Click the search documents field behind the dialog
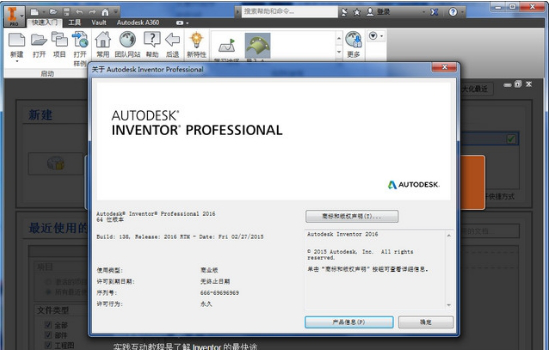The image size is (549, 364). click(x=489, y=231)
